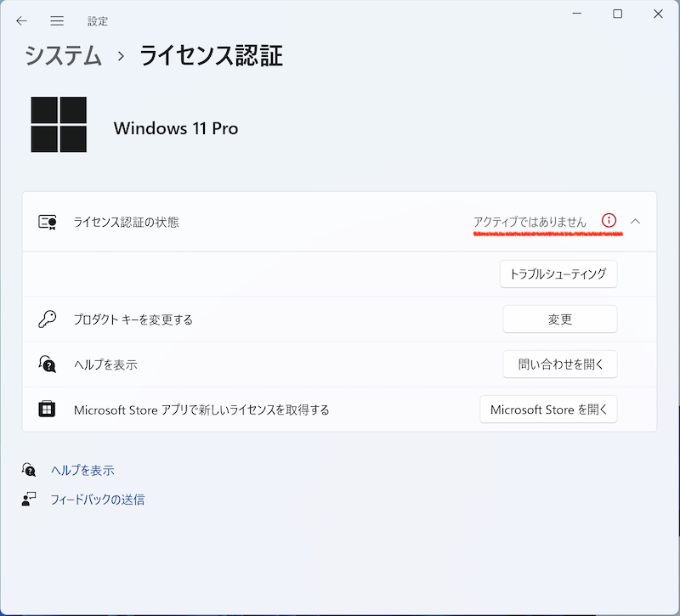The image size is (680, 616).
Task: Click the red error info icon
Action: point(609,220)
